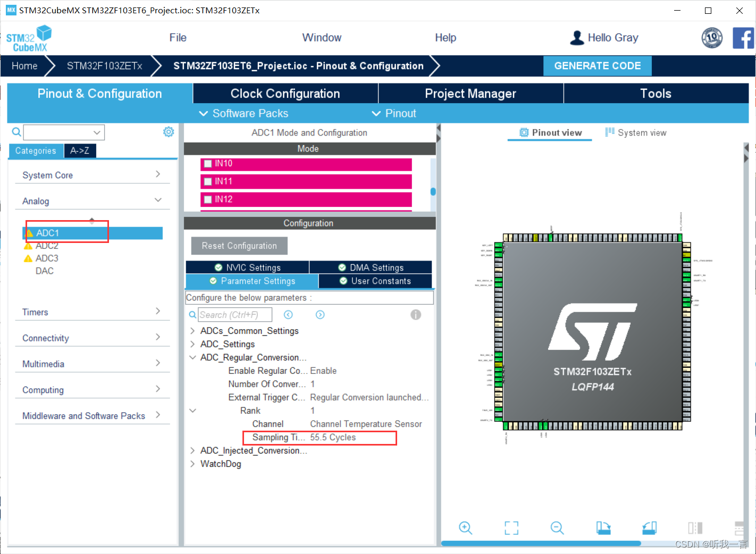Switch to the A->Z list tab
The height and width of the screenshot is (554, 756).
(x=80, y=151)
